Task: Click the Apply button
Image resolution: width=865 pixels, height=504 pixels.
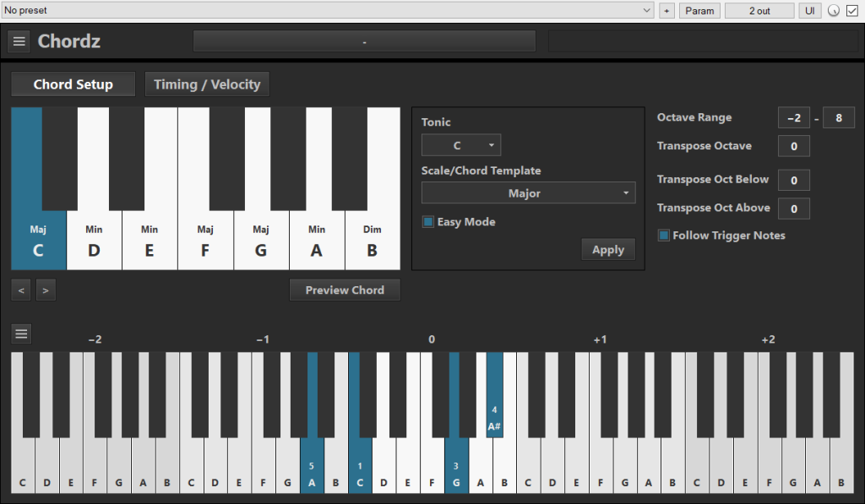Action: point(608,250)
